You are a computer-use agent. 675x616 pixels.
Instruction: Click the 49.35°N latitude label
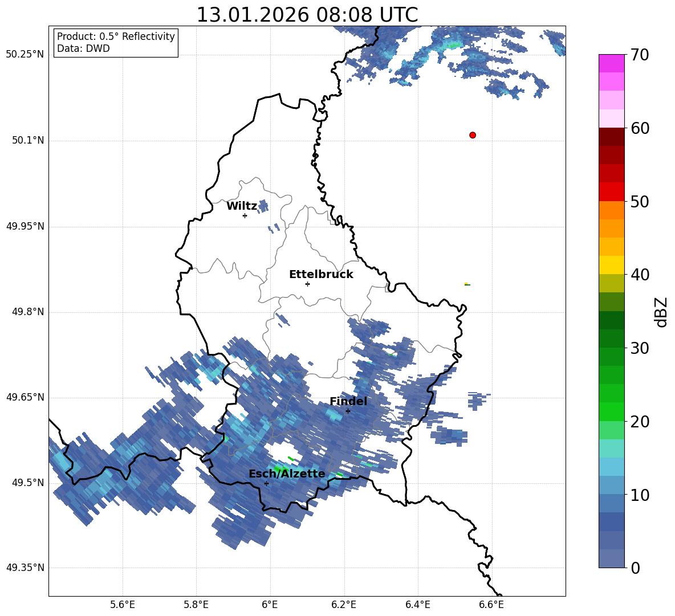25,568
